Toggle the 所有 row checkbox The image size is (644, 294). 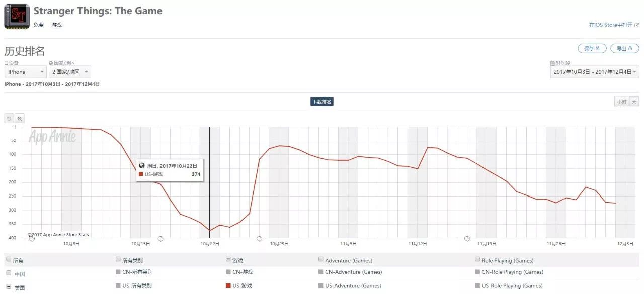pyautogui.click(x=8, y=259)
